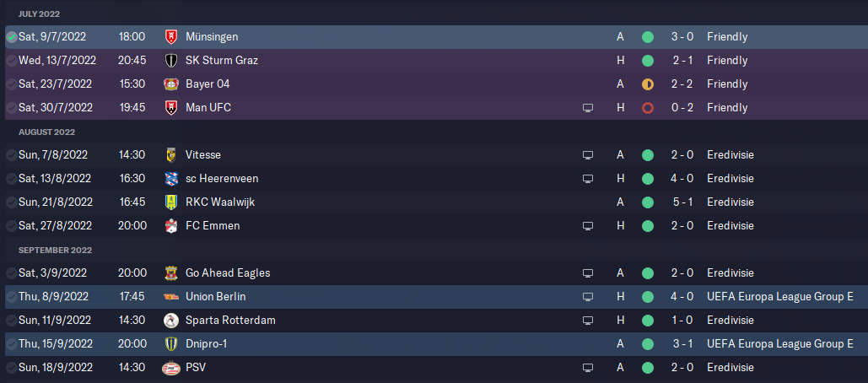Viewport: 868px width, 383px height.
Task: Toggle the checkmark on the Dnipro-1 match row
Action: point(12,344)
